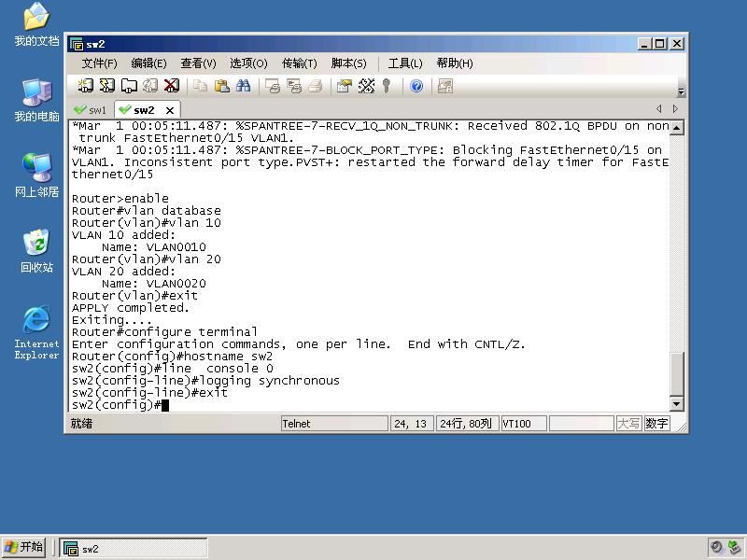Screen dimensions: 747x560
Task: Click sw2 taskbar button
Action: [x=134, y=549]
